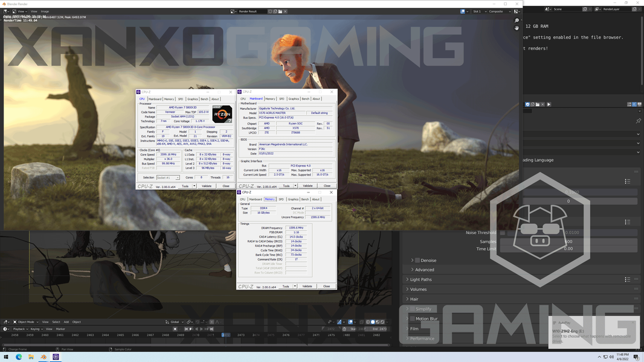Toggle the Noise Threshold checkbox
This screenshot has height=362, width=644.
[502, 232]
